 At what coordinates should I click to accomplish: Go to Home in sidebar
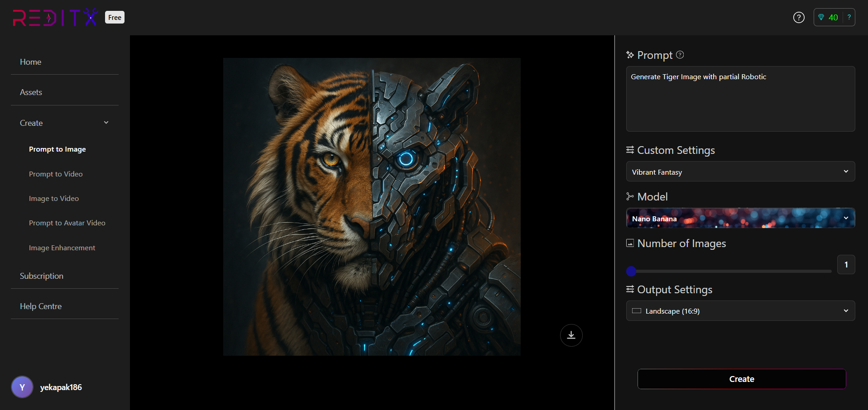pyautogui.click(x=31, y=62)
